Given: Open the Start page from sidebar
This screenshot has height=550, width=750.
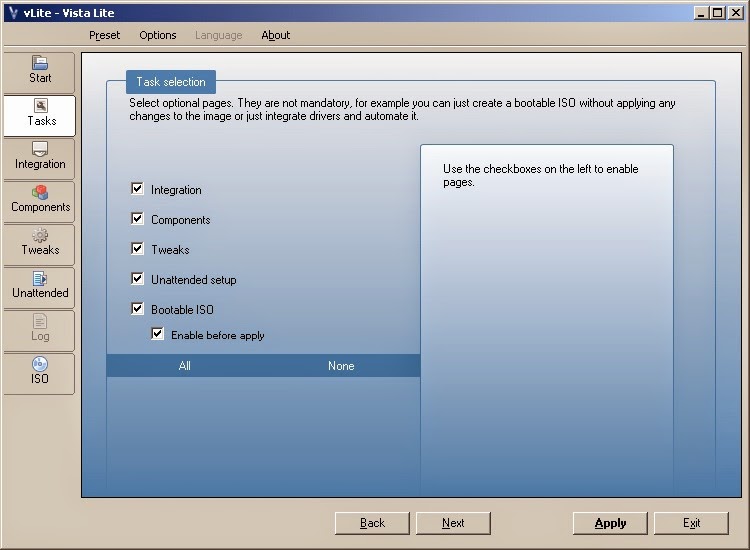Looking at the screenshot, I should [39, 72].
